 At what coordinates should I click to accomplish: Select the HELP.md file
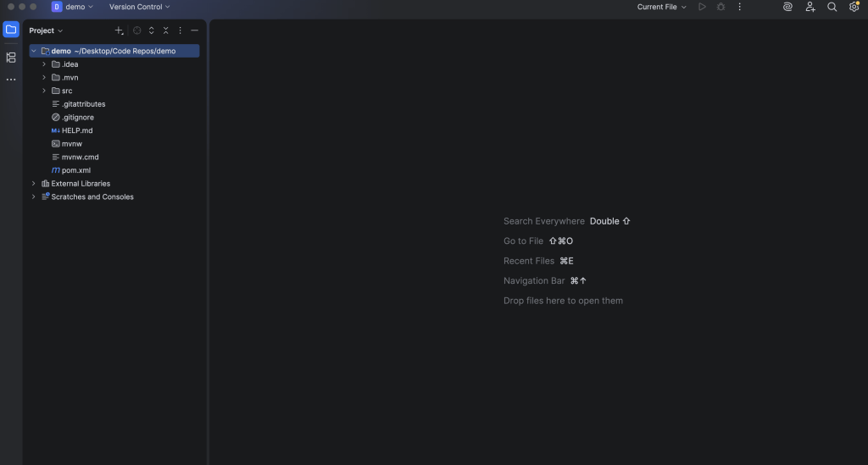tap(76, 130)
